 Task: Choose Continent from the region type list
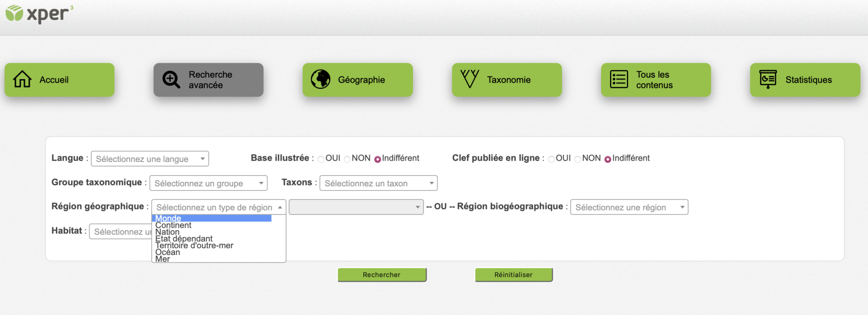174,225
